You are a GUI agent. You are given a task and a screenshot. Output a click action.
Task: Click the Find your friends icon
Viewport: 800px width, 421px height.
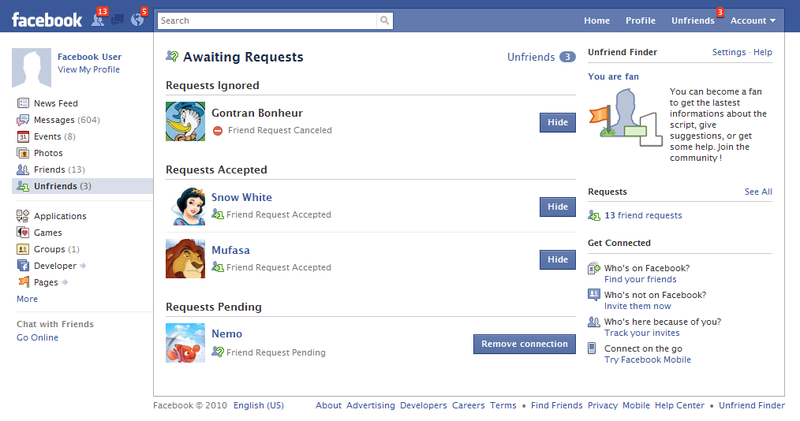pyautogui.click(x=593, y=268)
